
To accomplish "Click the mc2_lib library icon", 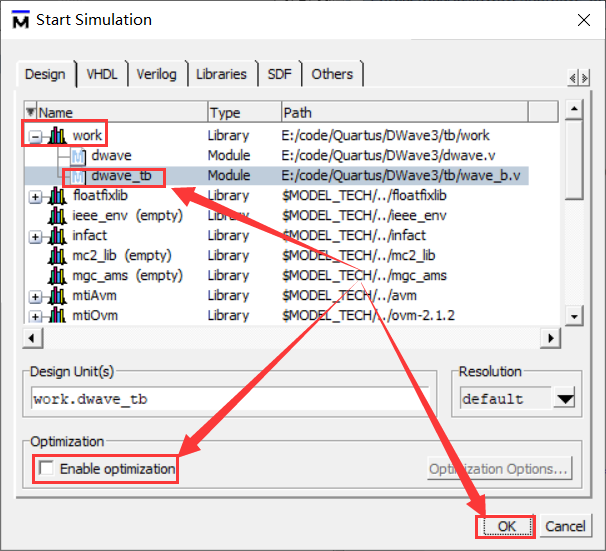I will (x=57, y=256).
